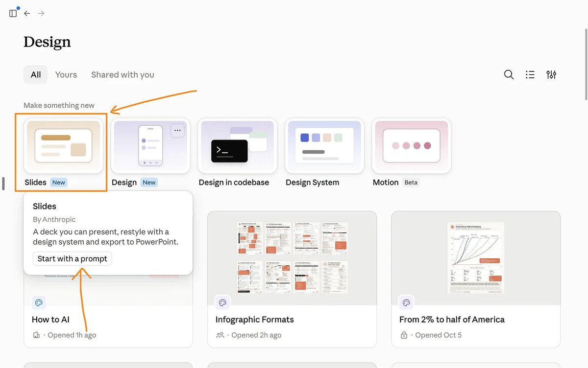Image resolution: width=588 pixels, height=368 pixels.
Task: Choose the Motion Beta template
Action: (x=412, y=145)
